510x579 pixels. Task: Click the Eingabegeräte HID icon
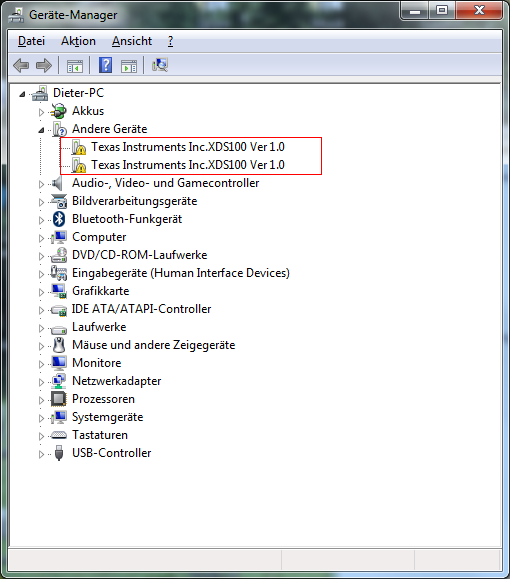[x=59, y=273]
